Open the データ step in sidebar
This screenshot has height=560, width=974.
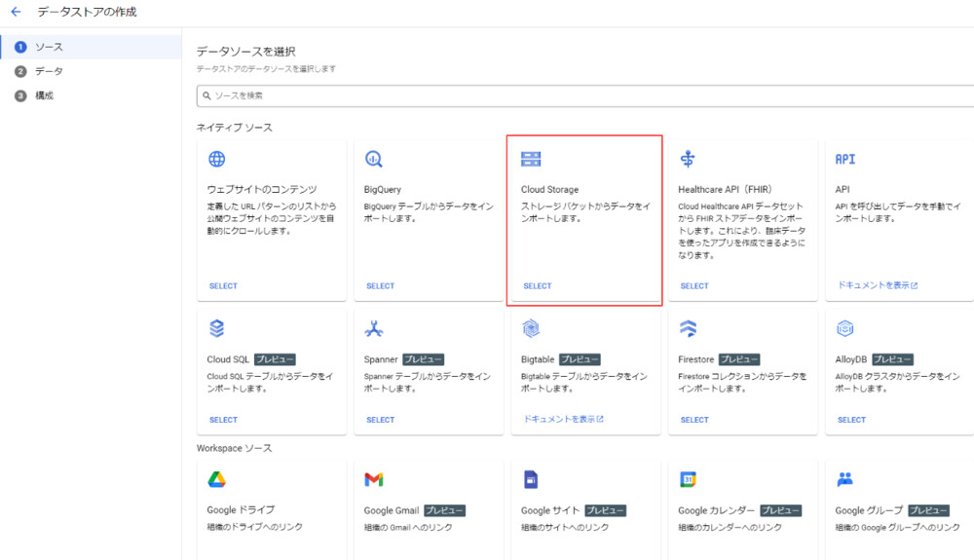click(92, 71)
